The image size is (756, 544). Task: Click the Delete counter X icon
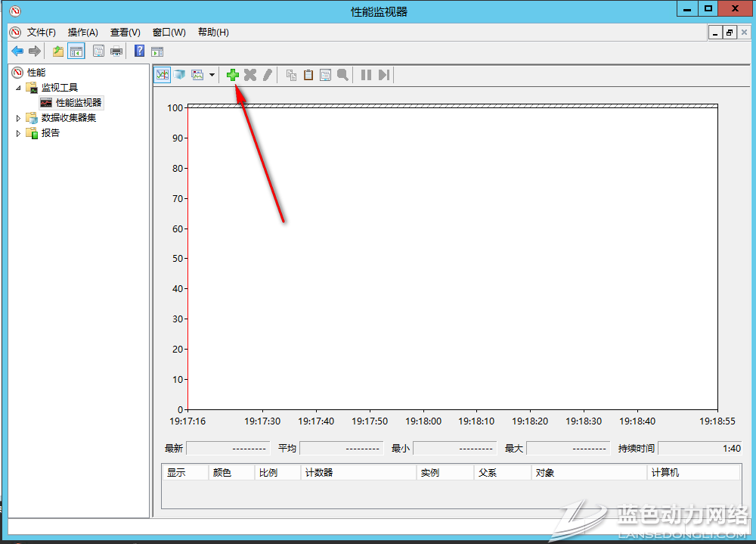pyautogui.click(x=249, y=75)
